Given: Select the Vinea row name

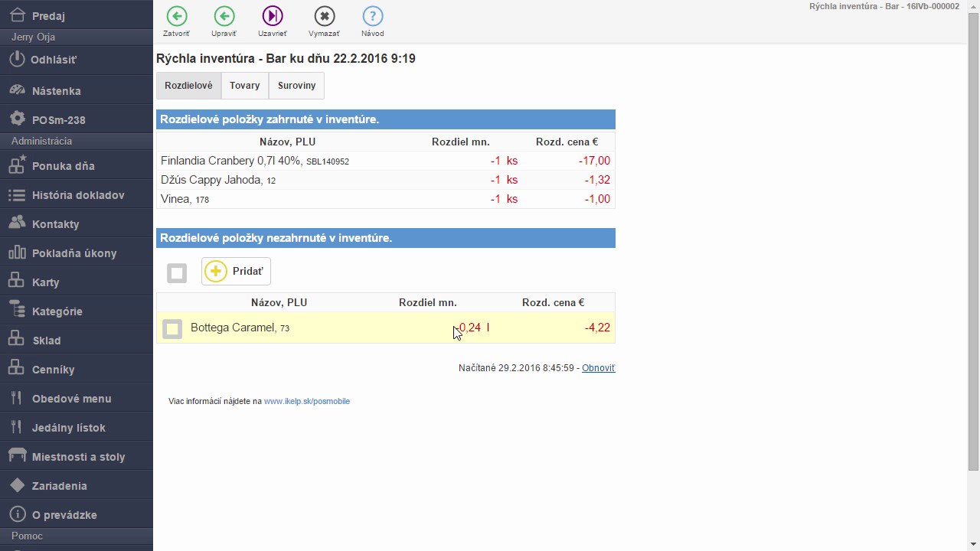Looking at the screenshot, I should pos(175,199).
